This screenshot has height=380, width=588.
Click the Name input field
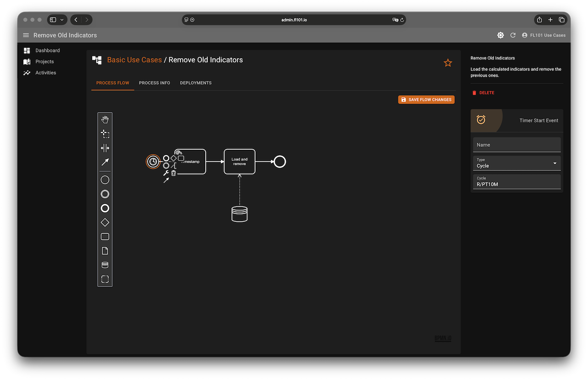coord(517,145)
